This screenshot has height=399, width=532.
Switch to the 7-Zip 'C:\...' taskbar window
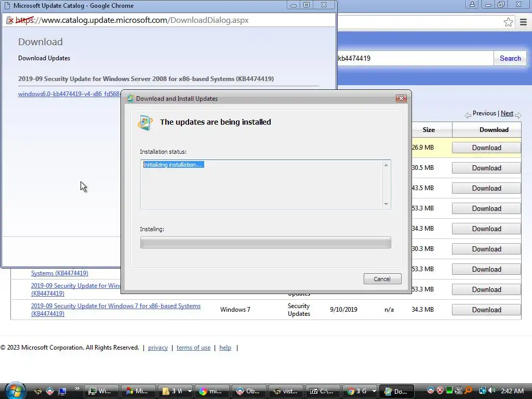pyautogui.click(x=323, y=391)
